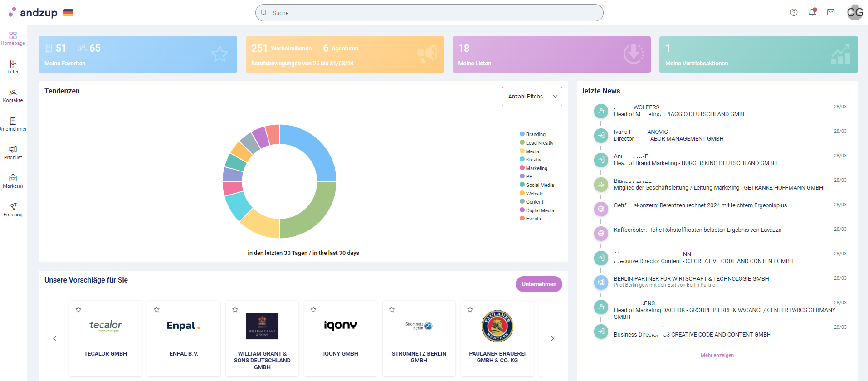Image resolution: width=868 pixels, height=381 pixels.
Task: Open Emailing in the sidebar
Action: (x=13, y=210)
